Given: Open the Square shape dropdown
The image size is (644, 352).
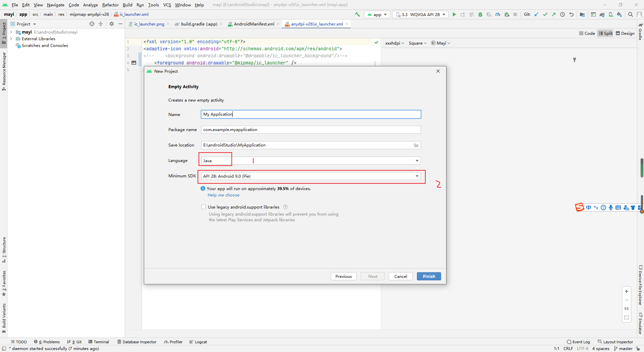Looking at the screenshot, I should [x=418, y=43].
